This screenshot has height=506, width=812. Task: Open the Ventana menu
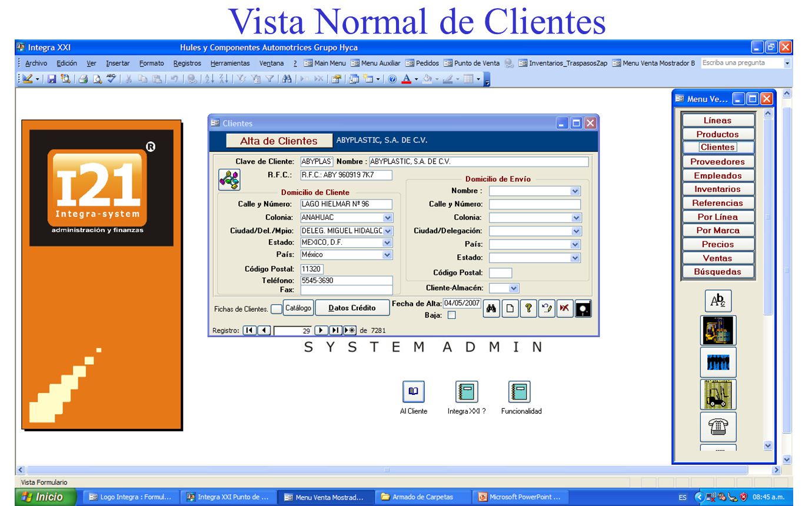(x=271, y=63)
